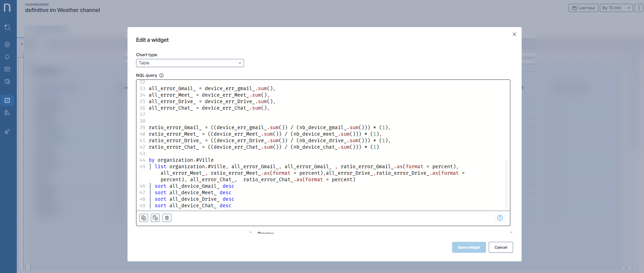Click line 33 all_error_Gmail_ definition
The image size is (644, 273).
coord(212,88)
